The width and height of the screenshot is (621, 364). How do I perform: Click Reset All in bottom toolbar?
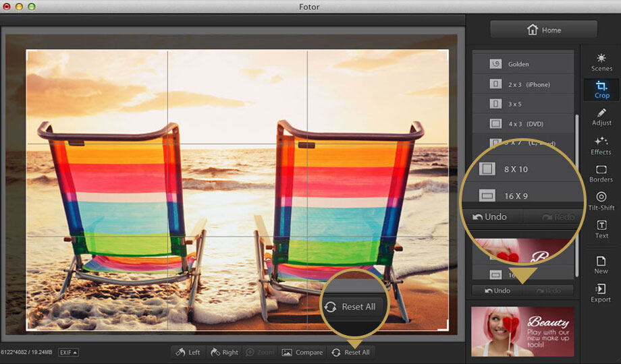coord(351,352)
